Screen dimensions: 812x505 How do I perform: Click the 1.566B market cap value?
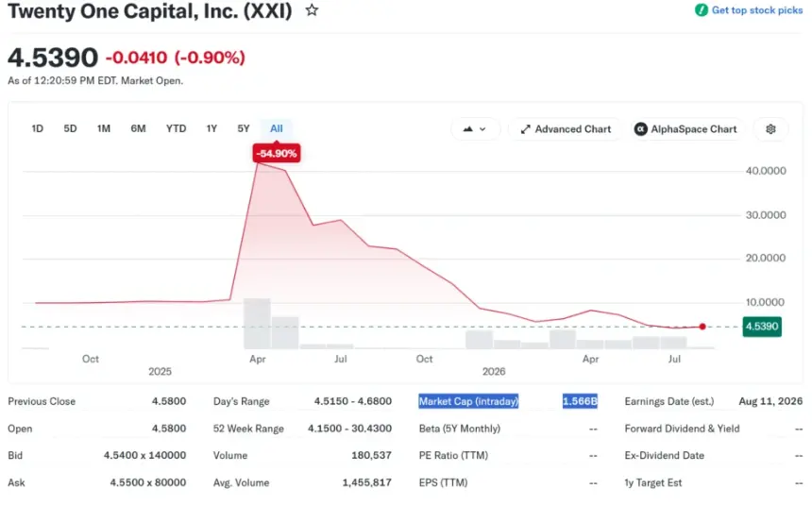(580, 401)
